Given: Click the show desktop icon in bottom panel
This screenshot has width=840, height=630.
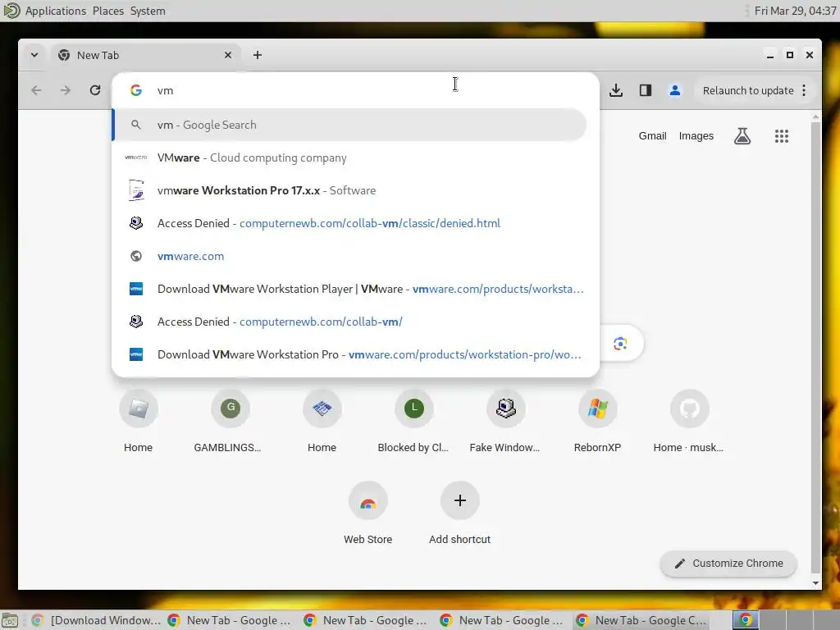Looking at the screenshot, I should pos(9,620).
